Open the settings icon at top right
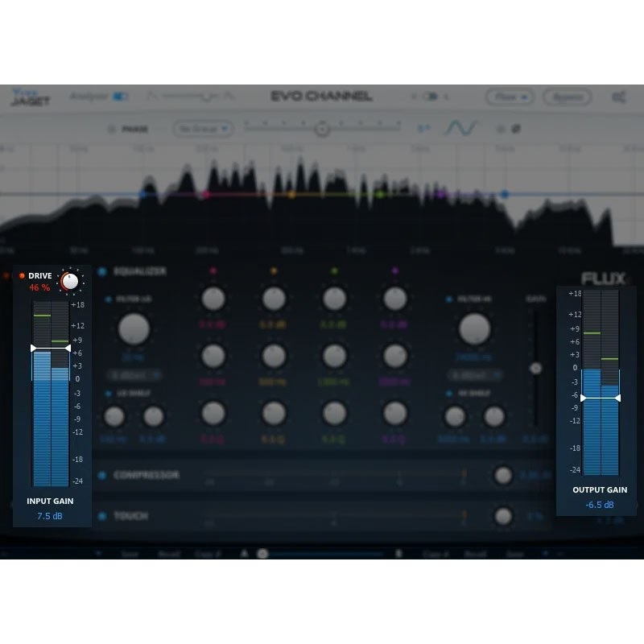This screenshot has width=644, height=644. point(619,97)
